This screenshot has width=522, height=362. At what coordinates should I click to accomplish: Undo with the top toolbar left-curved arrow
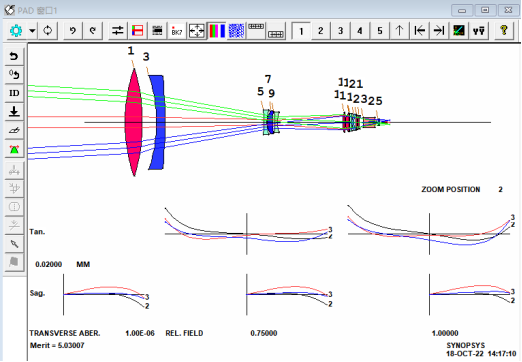73,31
